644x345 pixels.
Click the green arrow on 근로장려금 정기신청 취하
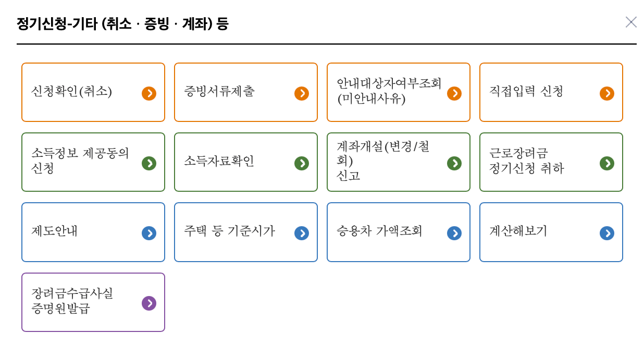tap(606, 162)
